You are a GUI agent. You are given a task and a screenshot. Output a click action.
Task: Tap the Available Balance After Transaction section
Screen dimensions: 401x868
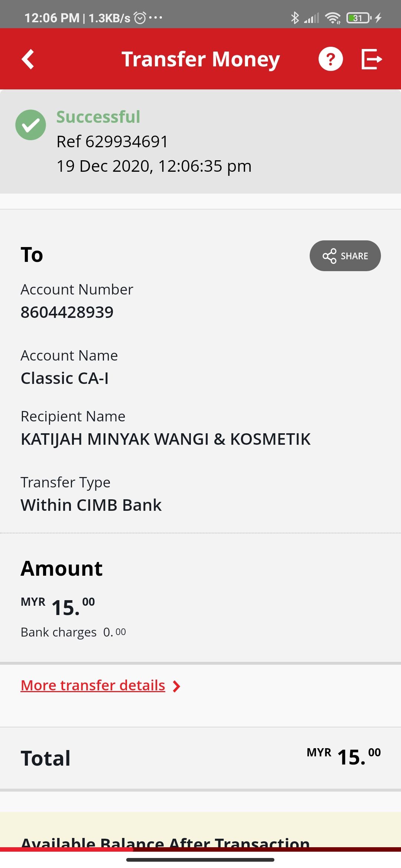tap(200, 831)
